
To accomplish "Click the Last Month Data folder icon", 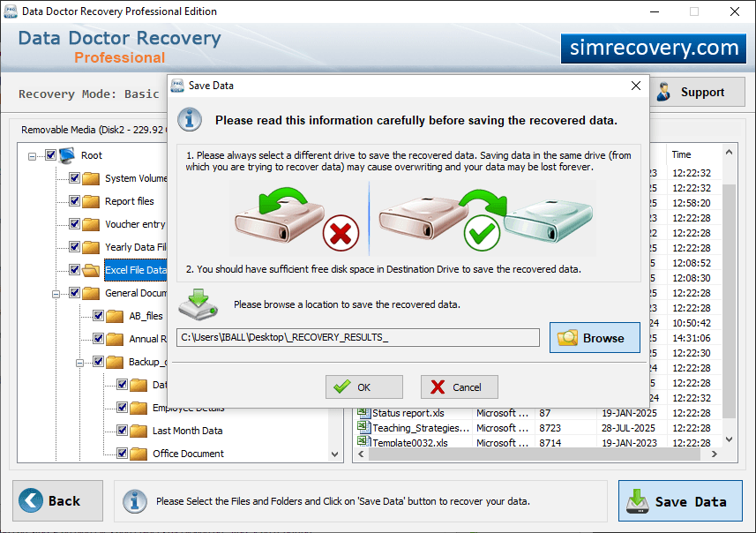I will point(138,431).
